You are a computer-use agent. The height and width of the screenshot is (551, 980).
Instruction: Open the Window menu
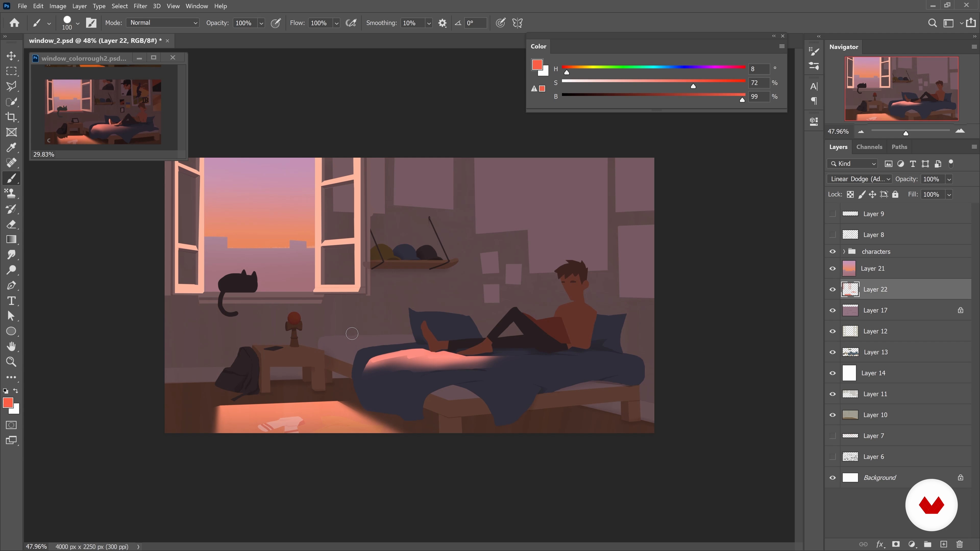[197, 6]
